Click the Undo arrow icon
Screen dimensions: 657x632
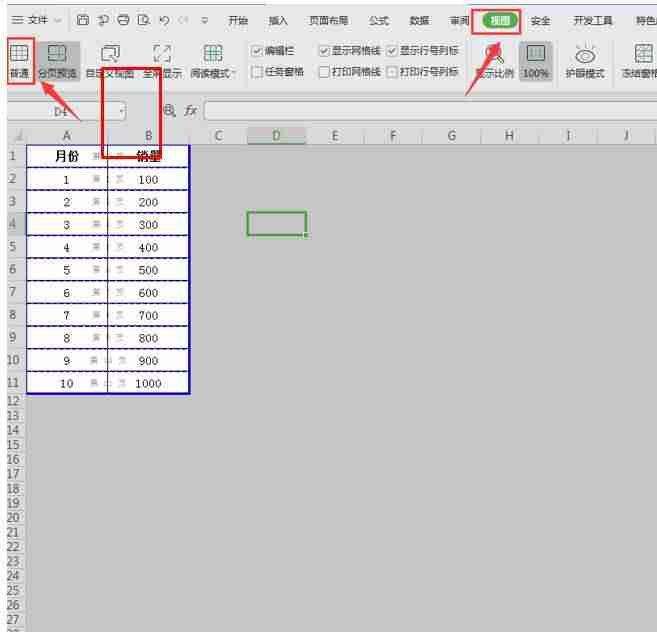[x=164, y=20]
